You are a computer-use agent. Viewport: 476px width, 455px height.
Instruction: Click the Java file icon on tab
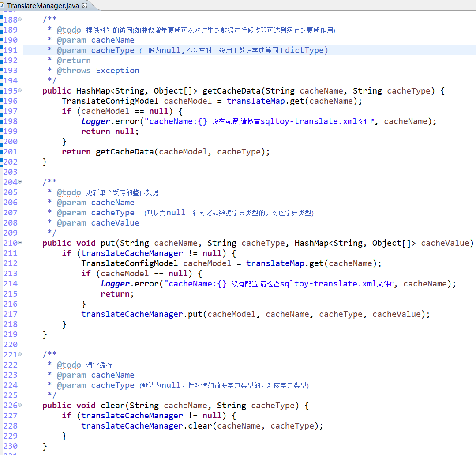(2, 5)
